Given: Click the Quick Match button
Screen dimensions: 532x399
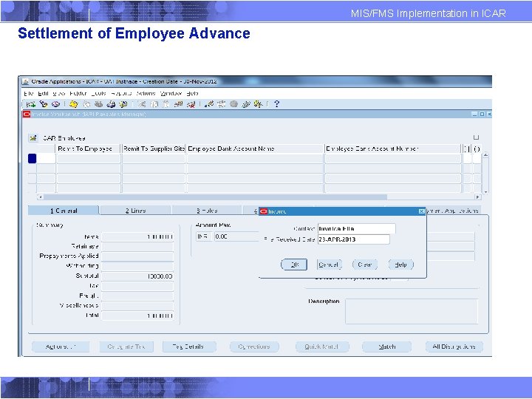Looking at the screenshot, I should pos(322,347).
